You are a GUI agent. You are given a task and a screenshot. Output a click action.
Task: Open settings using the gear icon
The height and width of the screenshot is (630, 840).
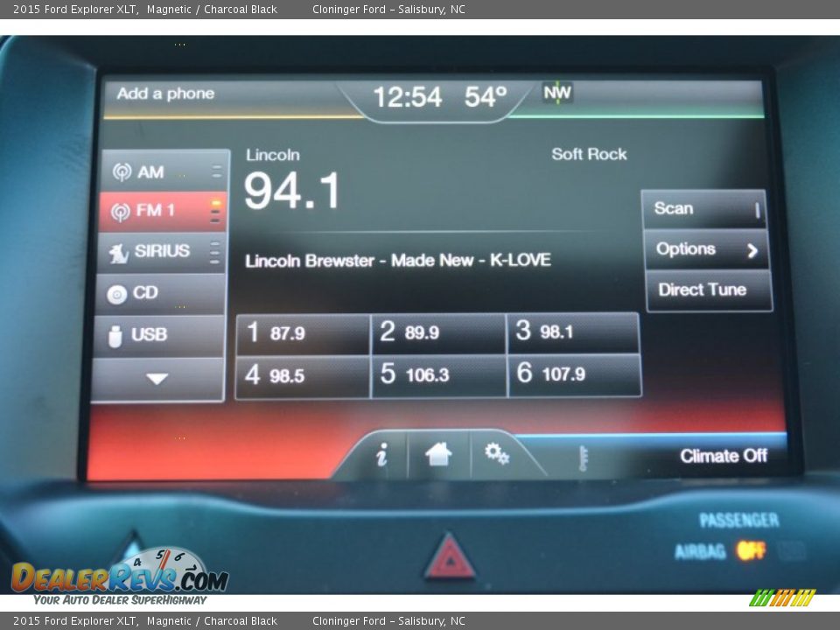coord(496,452)
